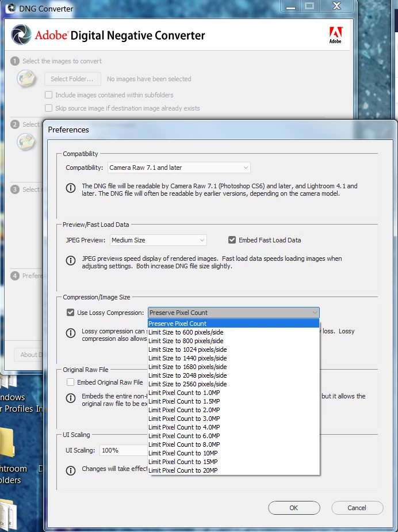Click Select Folder button in main window

[72, 79]
